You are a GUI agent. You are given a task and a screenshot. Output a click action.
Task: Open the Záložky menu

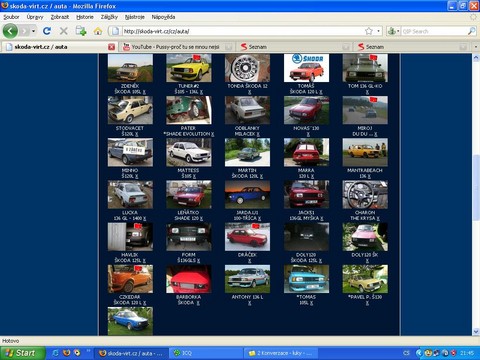pyautogui.click(x=109, y=17)
